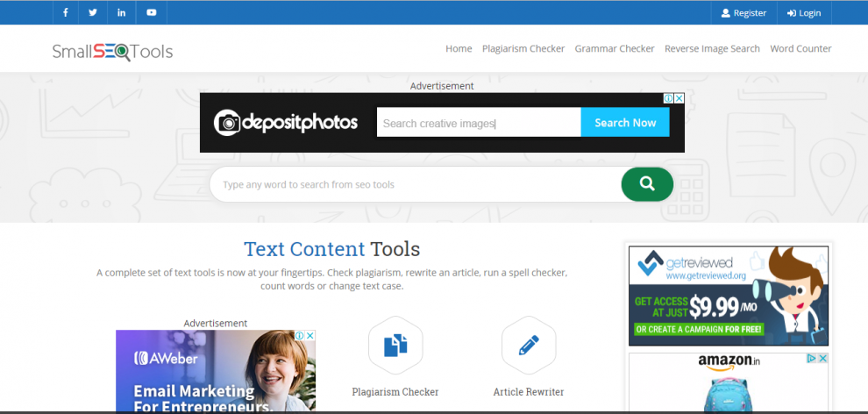
Task: Open the Twitter social icon
Action: (93, 13)
